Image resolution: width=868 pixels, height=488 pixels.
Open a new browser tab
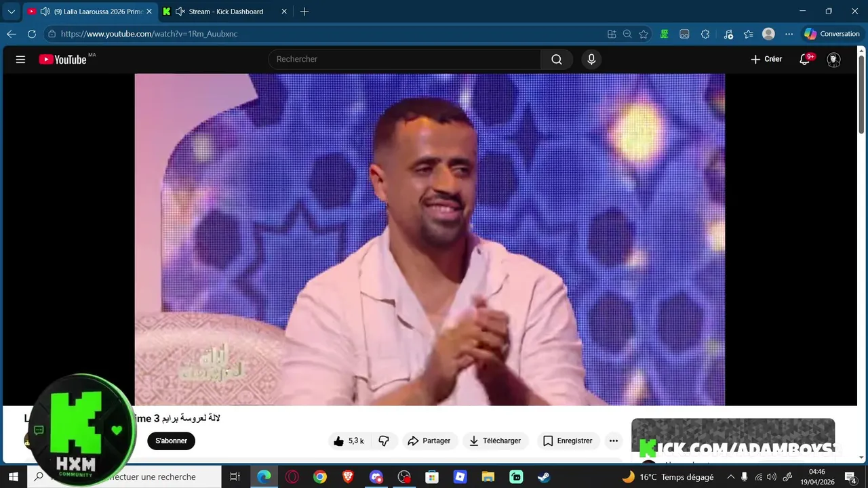pyautogui.click(x=304, y=12)
